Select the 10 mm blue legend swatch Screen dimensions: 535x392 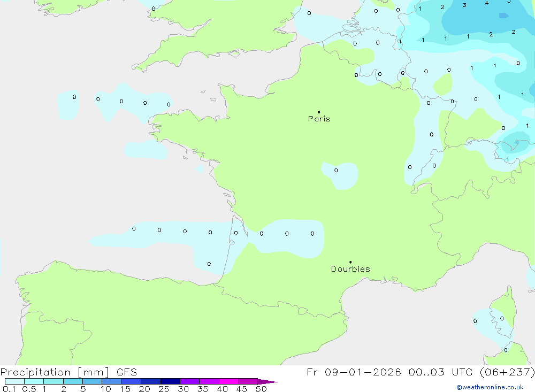(111, 381)
